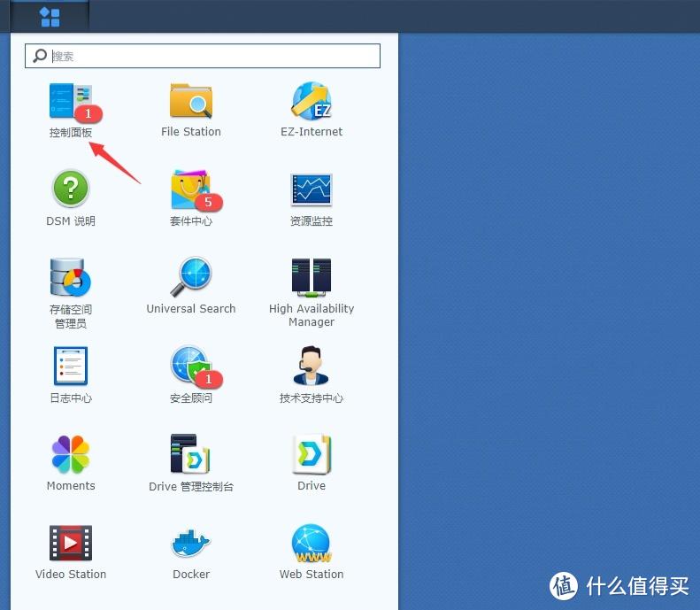Open DSM 说明 help icon
The height and width of the screenshot is (610, 700).
pyautogui.click(x=71, y=189)
